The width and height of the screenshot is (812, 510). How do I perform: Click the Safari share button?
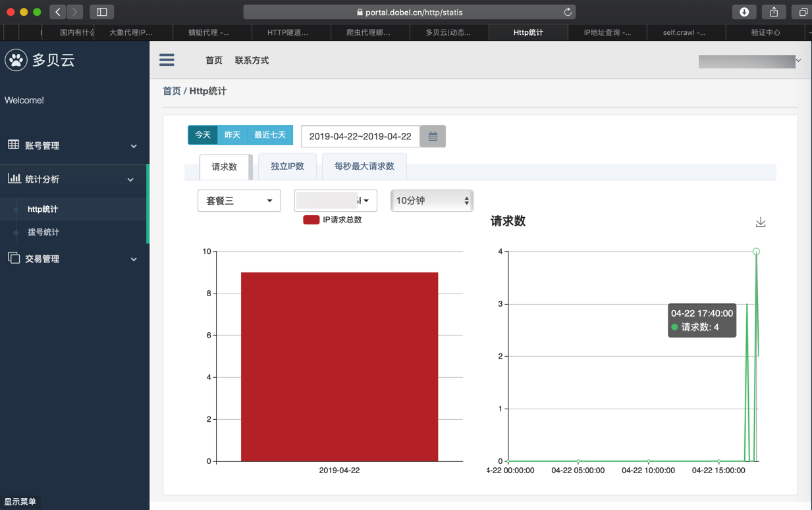tap(774, 12)
